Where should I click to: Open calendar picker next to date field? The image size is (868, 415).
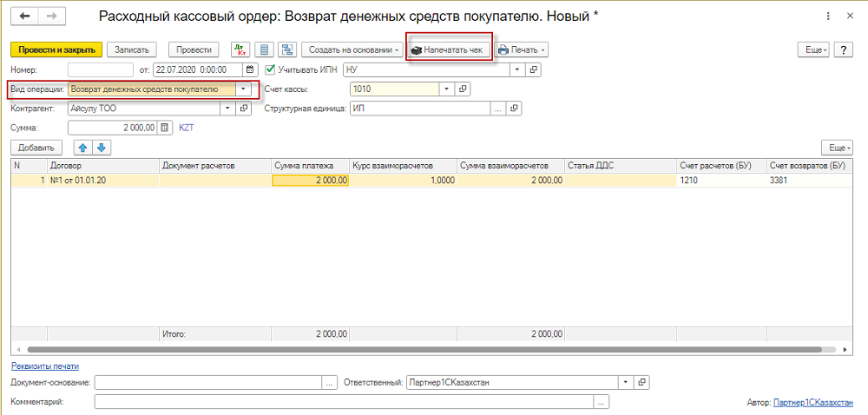250,69
